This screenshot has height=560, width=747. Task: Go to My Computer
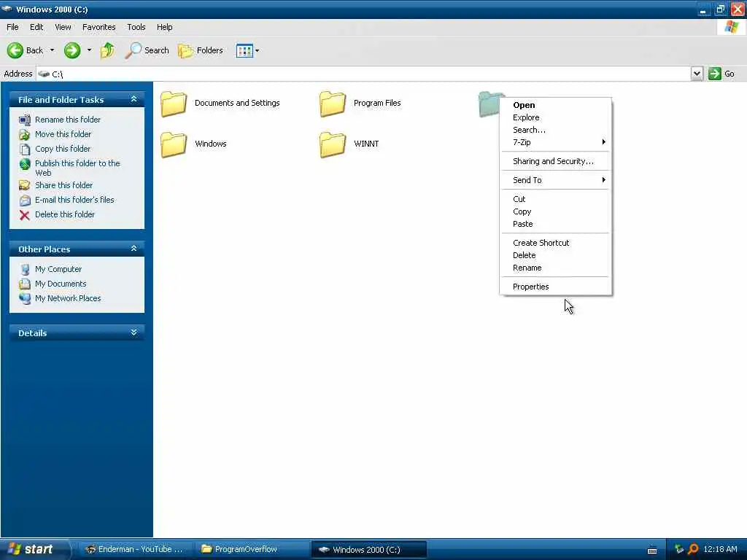tap(58, 269)
